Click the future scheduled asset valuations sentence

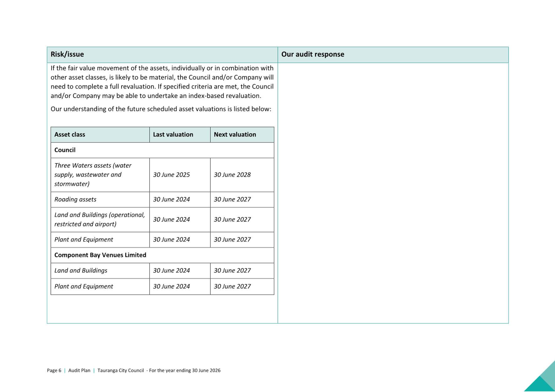[160, 109]
